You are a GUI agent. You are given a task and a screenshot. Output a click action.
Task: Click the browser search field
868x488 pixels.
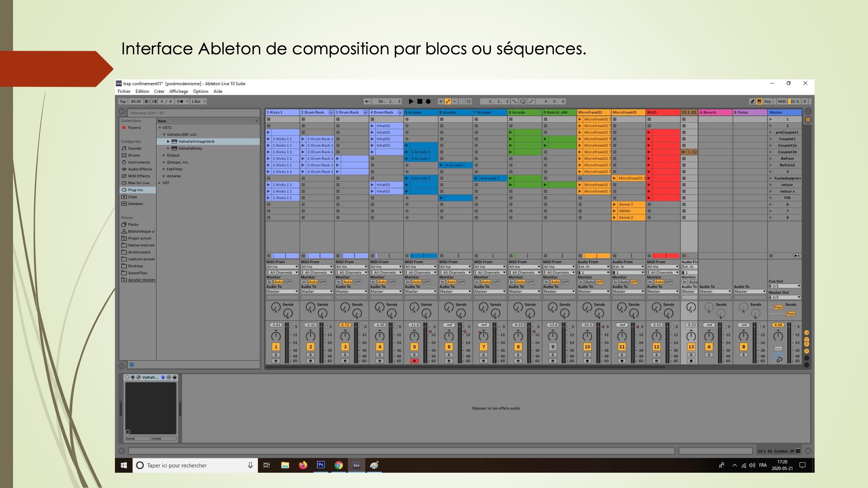click(194, 113)
